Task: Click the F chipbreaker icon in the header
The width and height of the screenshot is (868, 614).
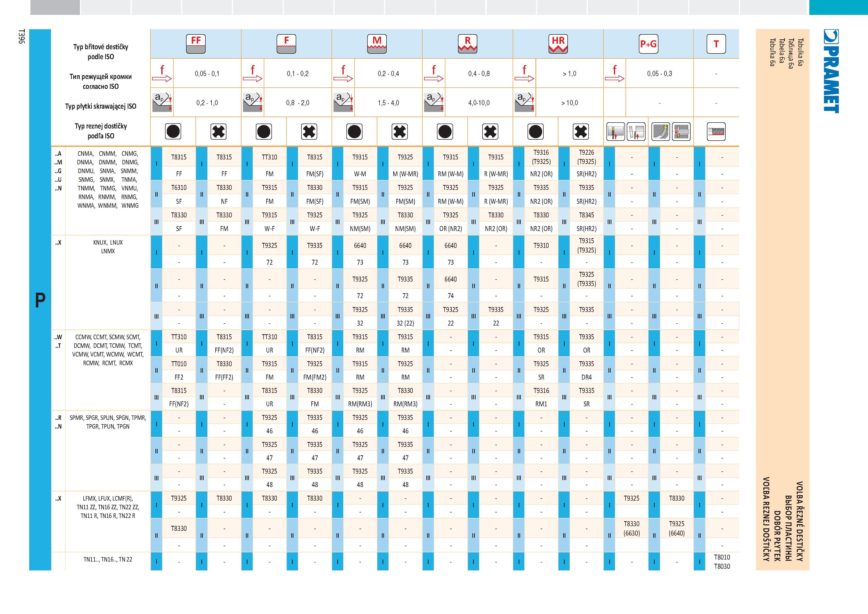Action: [286, 44]
